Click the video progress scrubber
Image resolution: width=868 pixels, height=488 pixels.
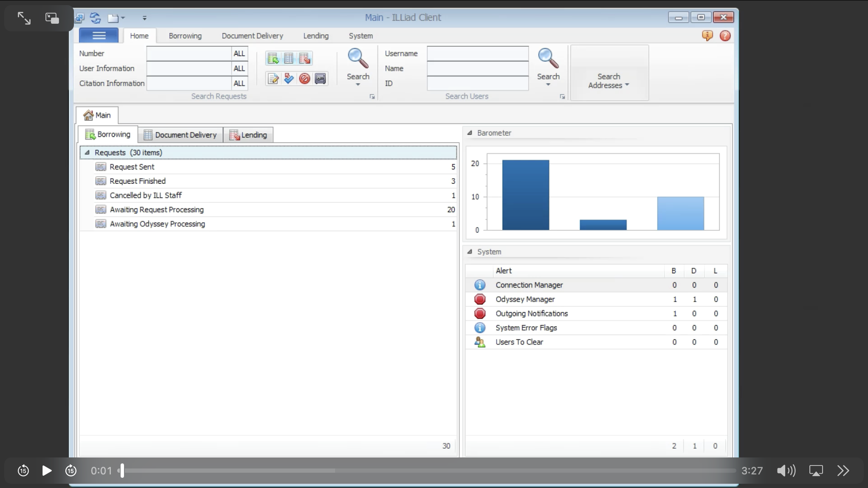pos(122,470)
